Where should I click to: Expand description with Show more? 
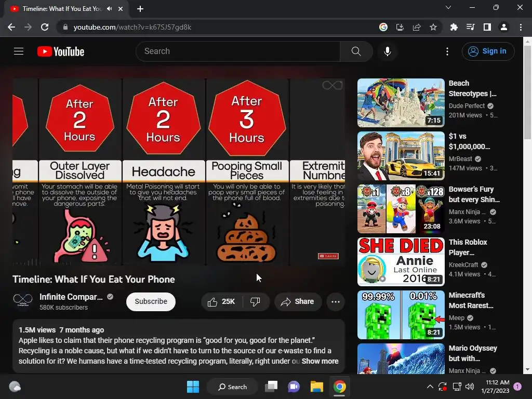[320, 361]
